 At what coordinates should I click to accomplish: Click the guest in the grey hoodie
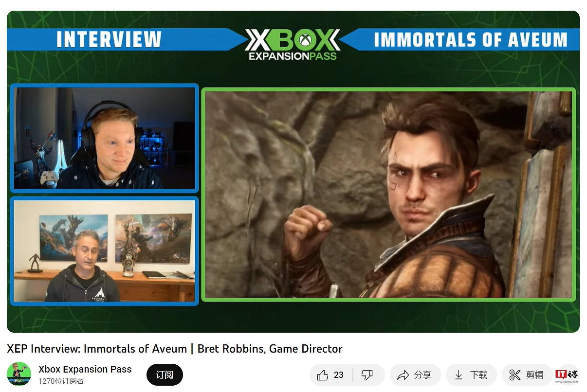pos(84,272)
